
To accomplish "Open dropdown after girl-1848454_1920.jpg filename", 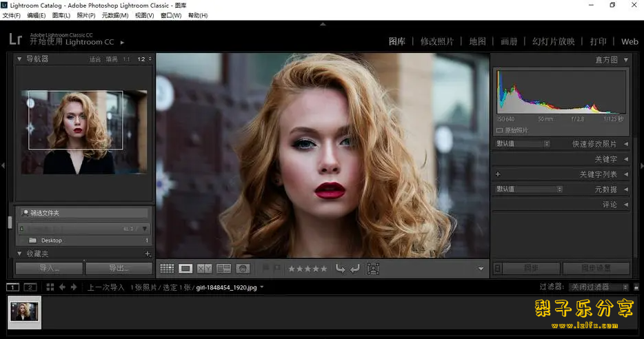I will tap(262, 287).
